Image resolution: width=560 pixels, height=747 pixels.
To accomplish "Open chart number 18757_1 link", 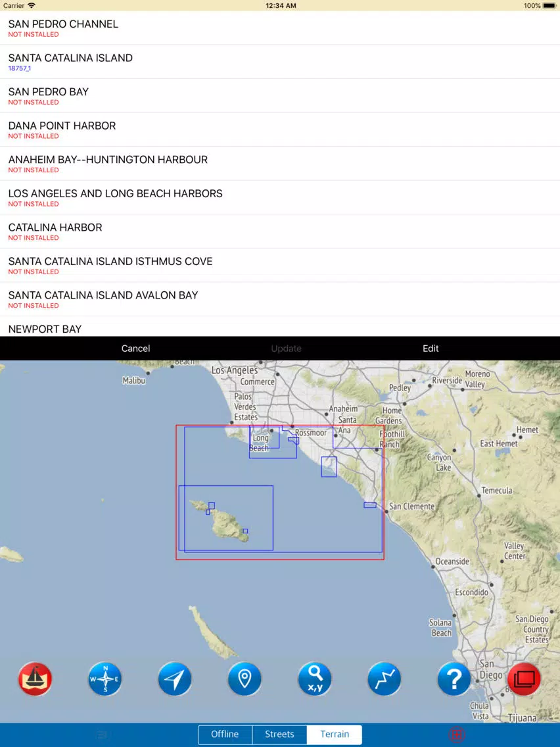I will pos(20,68).
